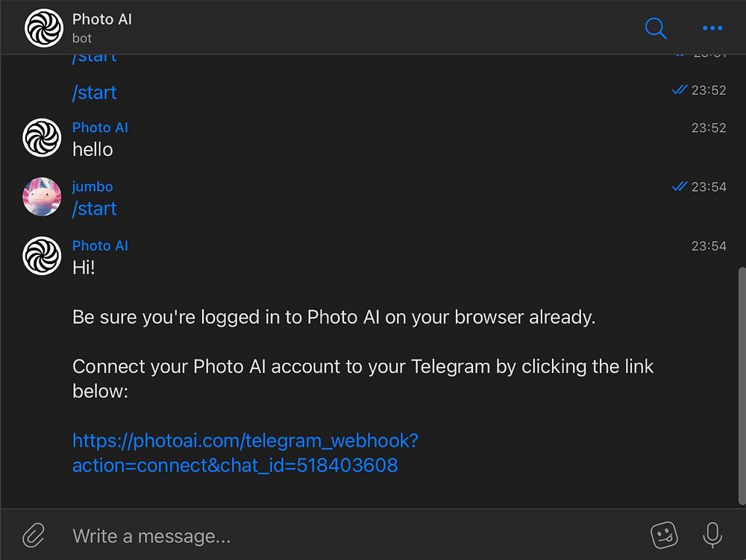Click the /start command sent by jumbo
The height and width of the screenshot is (560, 746).
95,209
